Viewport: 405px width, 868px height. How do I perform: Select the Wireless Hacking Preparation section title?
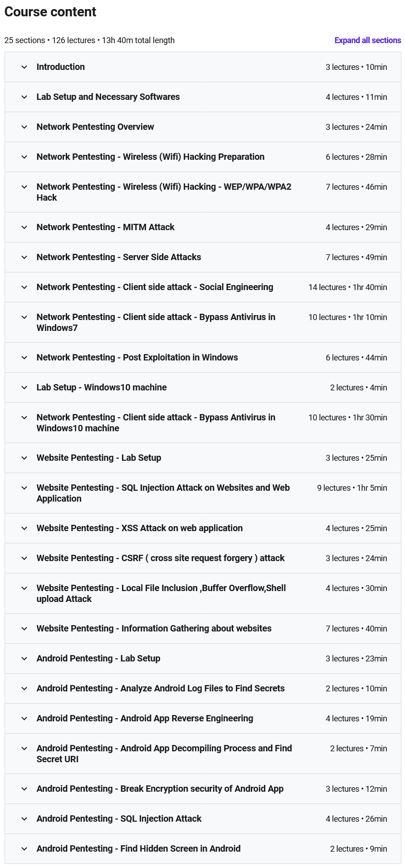tap(150, 157)
